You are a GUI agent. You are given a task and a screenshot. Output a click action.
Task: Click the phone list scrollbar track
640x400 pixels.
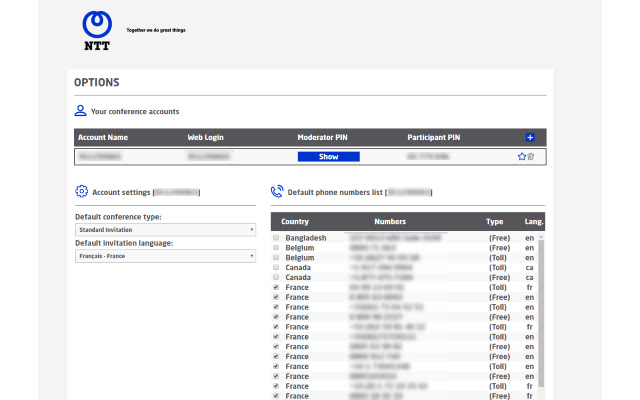coord(541,314)
